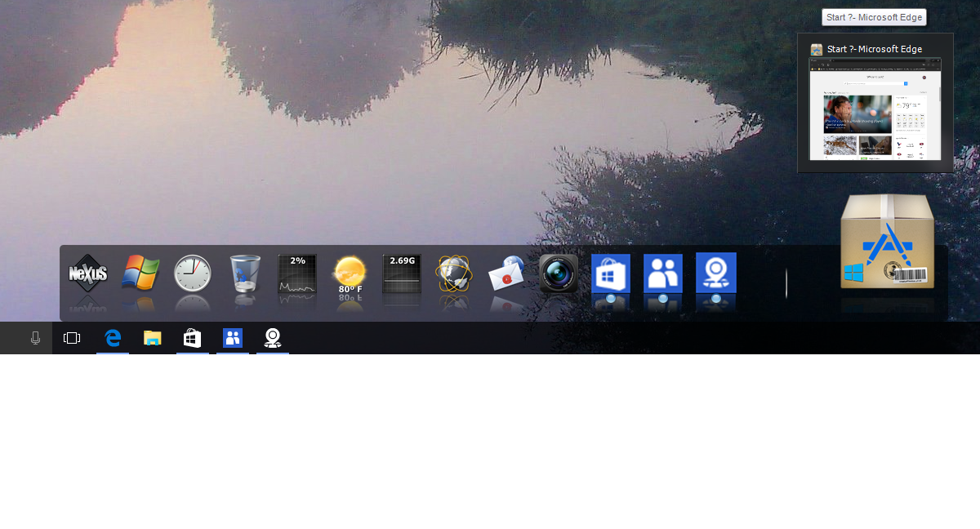The width and height of the screenshot is (980, 529).
Task: Open the Maps webcam tile in dock
Action: click(x=715, y=273)
